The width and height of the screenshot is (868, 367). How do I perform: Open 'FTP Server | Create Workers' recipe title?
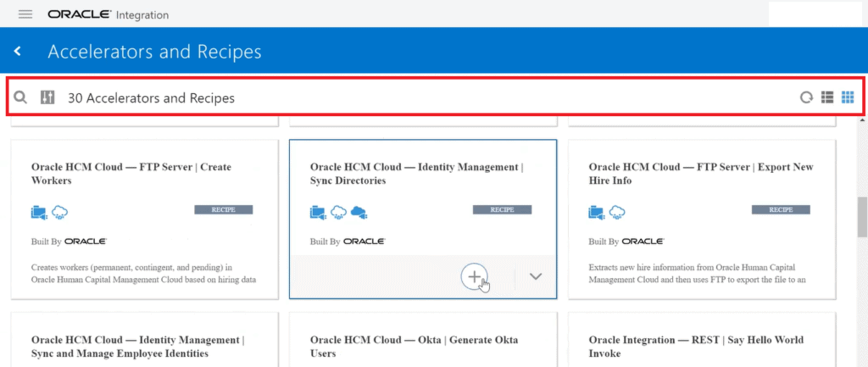(x=131, y=174)
